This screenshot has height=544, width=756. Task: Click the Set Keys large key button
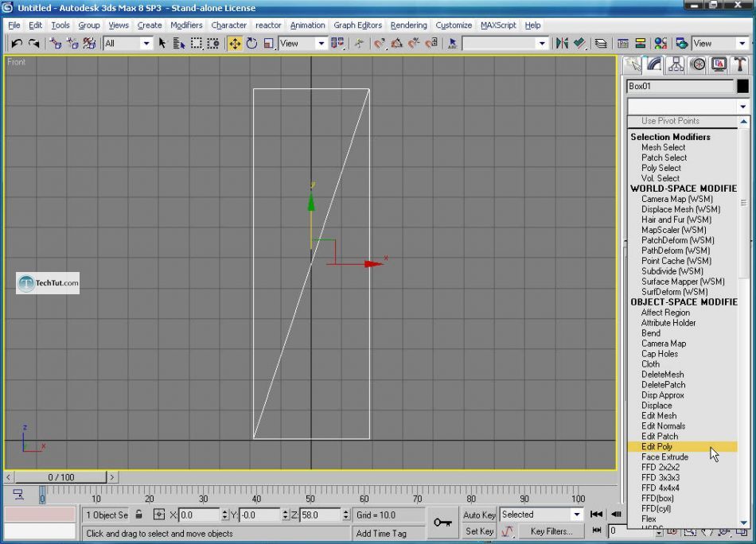442,523
